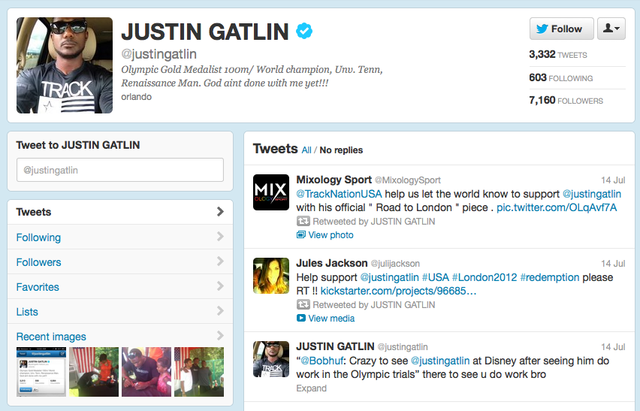640x411 pixels.
Task: Select the Tweets sidebar item
Action: click(x=120, y=212)
